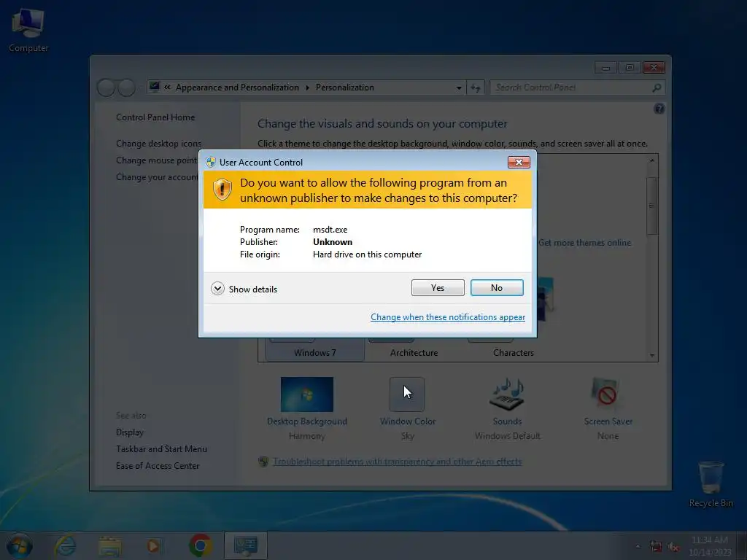The height and width of the screenshot is (560, 747).
Task: Open Change desktop icons link
Action: click(158, 144)
